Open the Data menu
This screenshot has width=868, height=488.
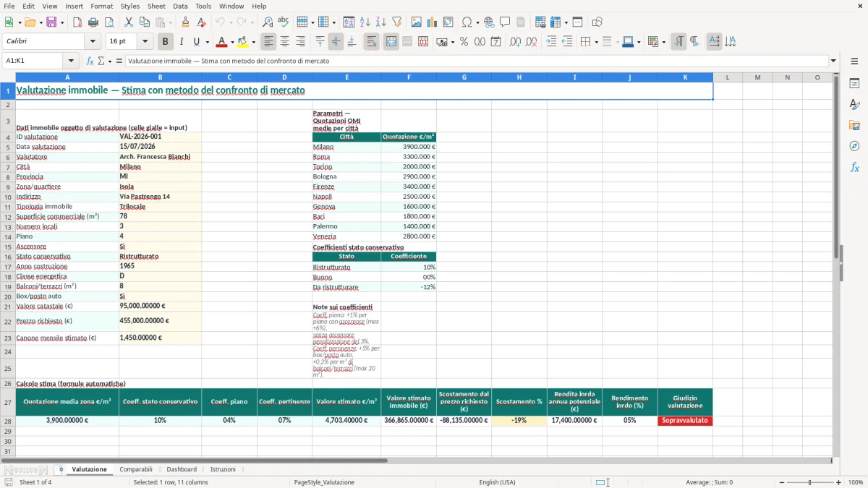tap(180, 6)
